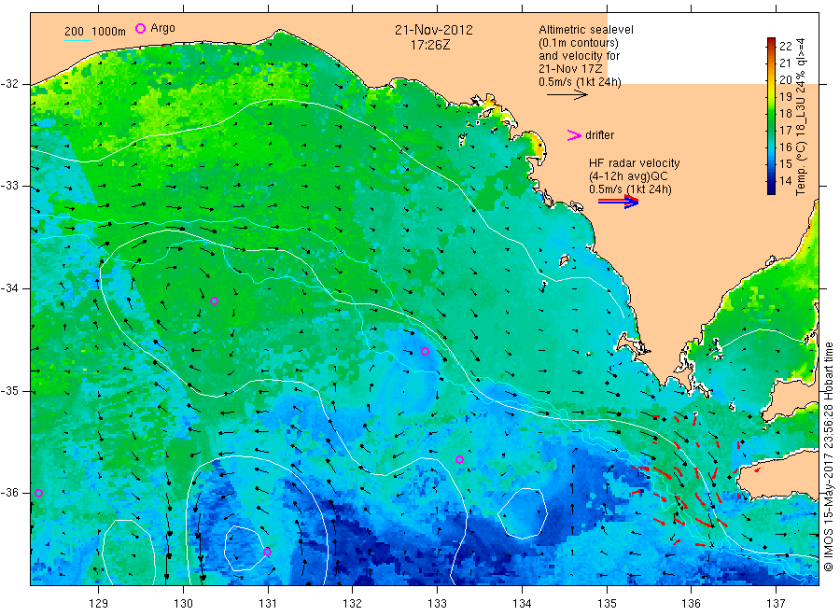Click the longitude axis label 135
Screen dimensions: 840x616
click(x=607, y=604)
